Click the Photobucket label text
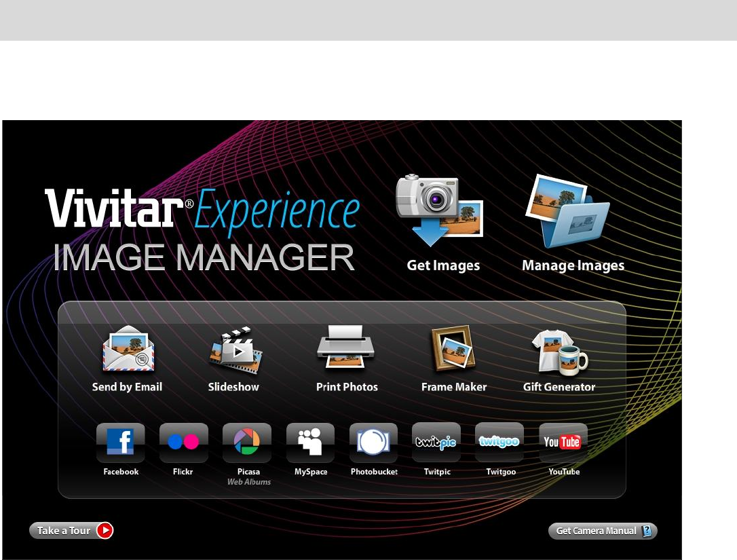737x560 pixels. click(x=374, y=472)
